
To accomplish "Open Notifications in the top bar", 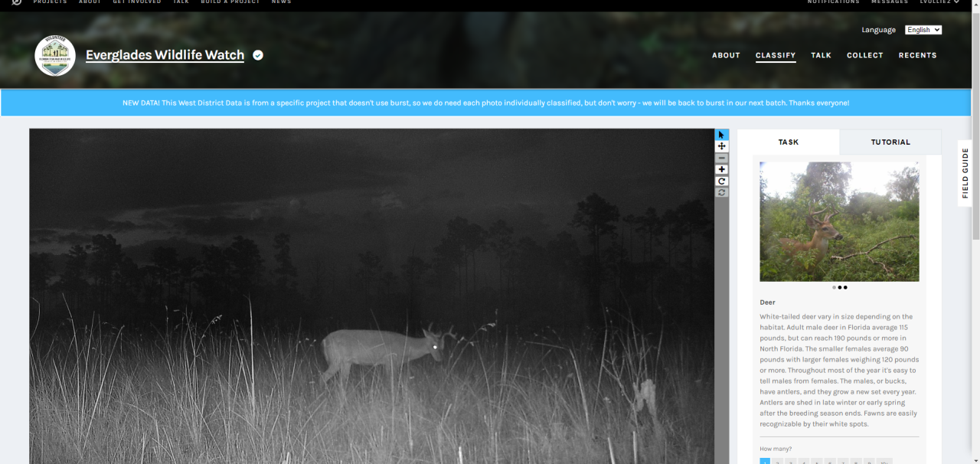I will click(x=834, y=2).
